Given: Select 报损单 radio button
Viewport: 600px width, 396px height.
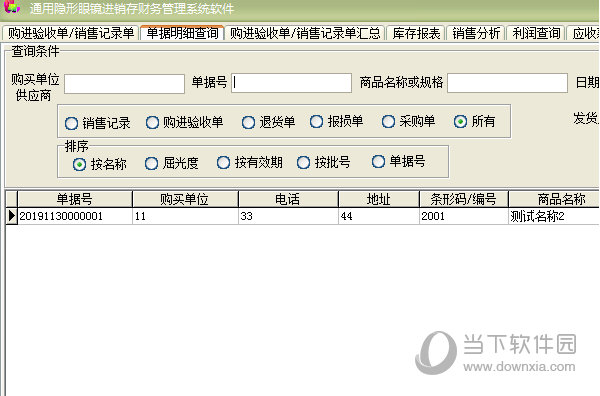Looking at the screenshot, I should coord(336,122).
